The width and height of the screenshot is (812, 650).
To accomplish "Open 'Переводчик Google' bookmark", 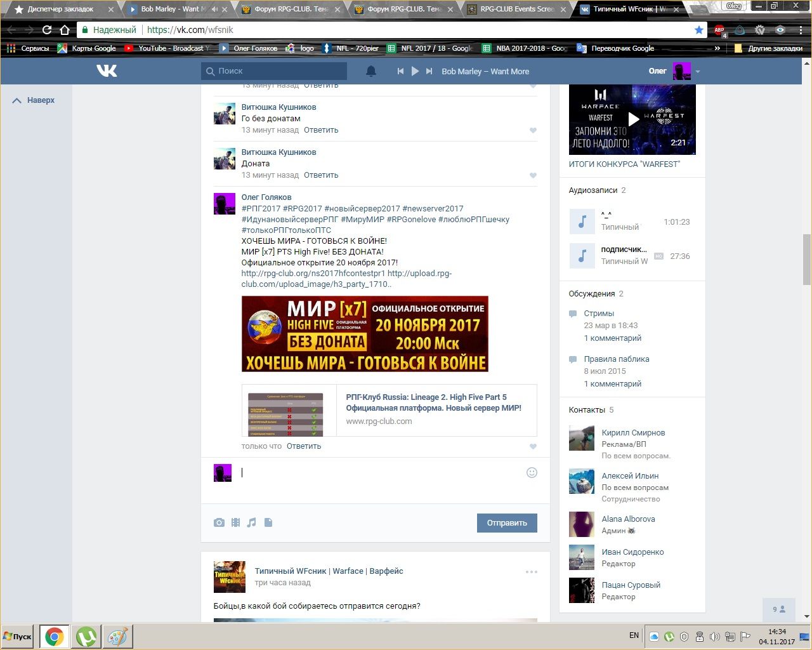I will 615,48.
